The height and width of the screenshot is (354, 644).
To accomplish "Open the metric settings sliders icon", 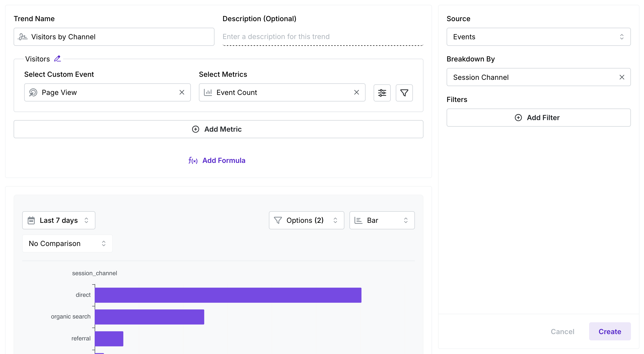I will (x=382, y=93).
